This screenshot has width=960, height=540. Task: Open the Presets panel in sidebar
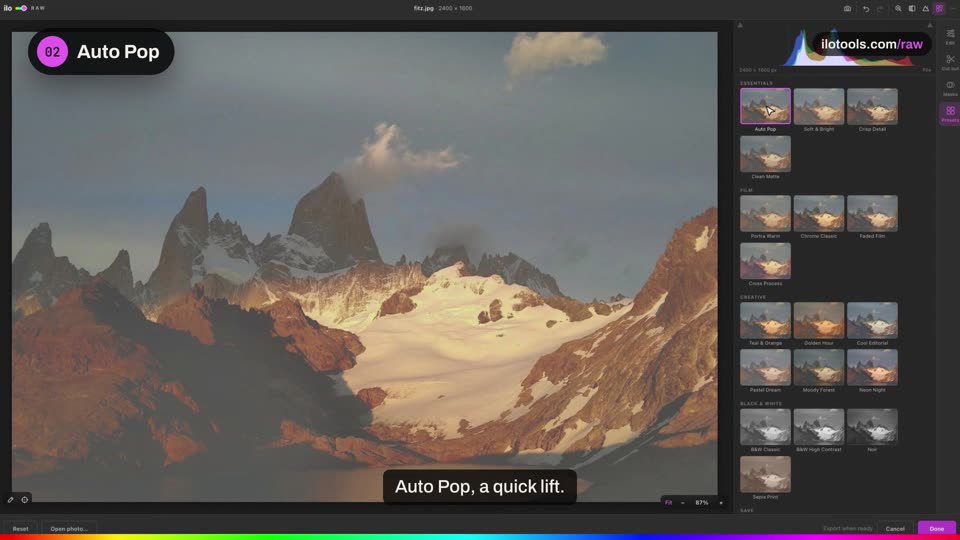(x=950, y=114)
